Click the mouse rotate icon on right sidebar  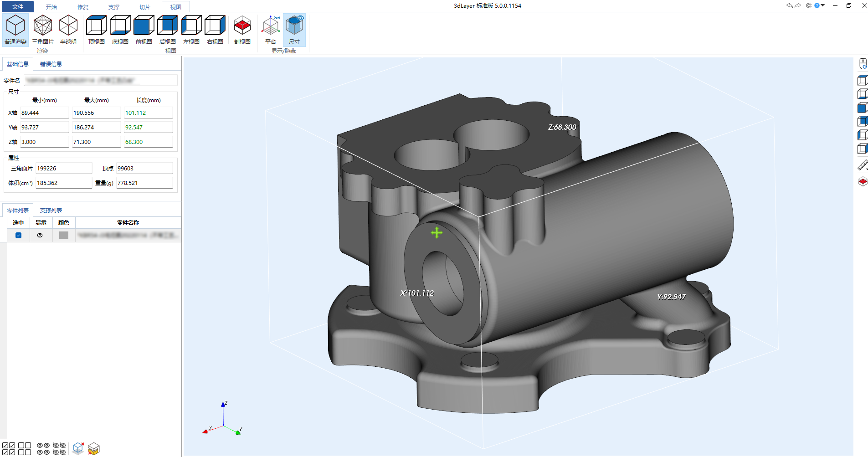pyautogui.click(x=863, y=64)
